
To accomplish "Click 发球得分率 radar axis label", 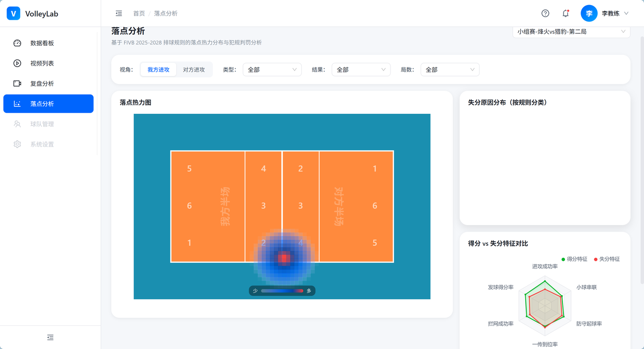I will click(x=501, y=287).
